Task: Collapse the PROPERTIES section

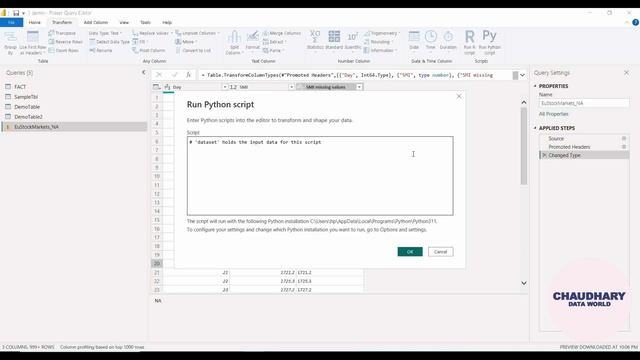Action: [x=535, y=86]
